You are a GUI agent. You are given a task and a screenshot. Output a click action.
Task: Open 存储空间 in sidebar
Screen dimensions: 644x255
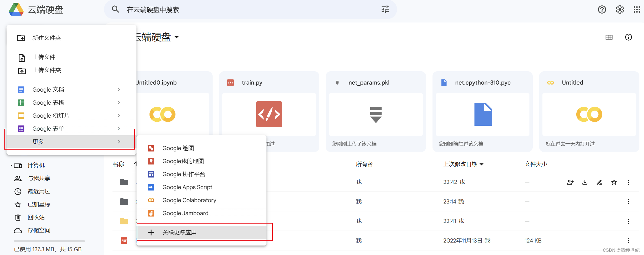coord(39,230)
